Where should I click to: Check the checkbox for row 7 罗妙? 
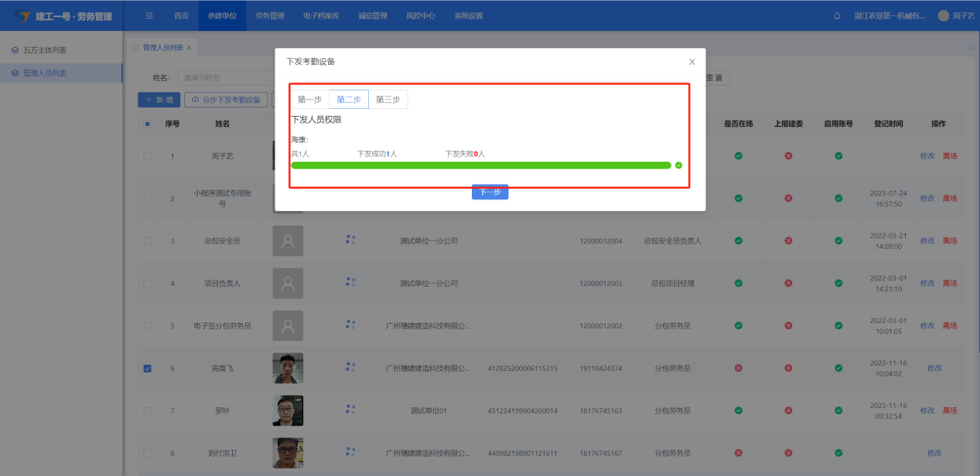[148, 410]
